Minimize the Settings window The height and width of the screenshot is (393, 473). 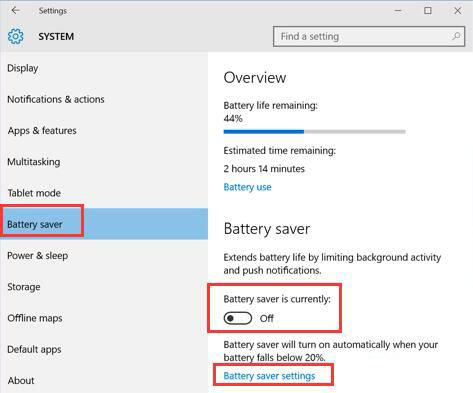point(398,11)
